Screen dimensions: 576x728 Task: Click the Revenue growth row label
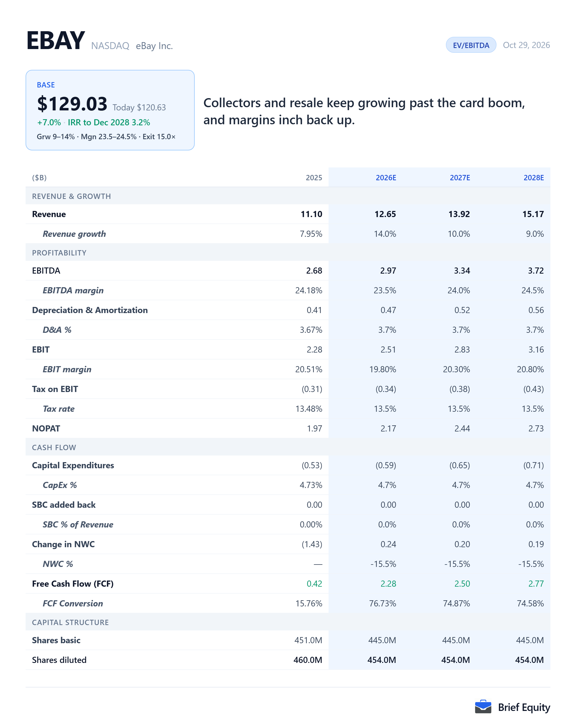tap(74, 234)
